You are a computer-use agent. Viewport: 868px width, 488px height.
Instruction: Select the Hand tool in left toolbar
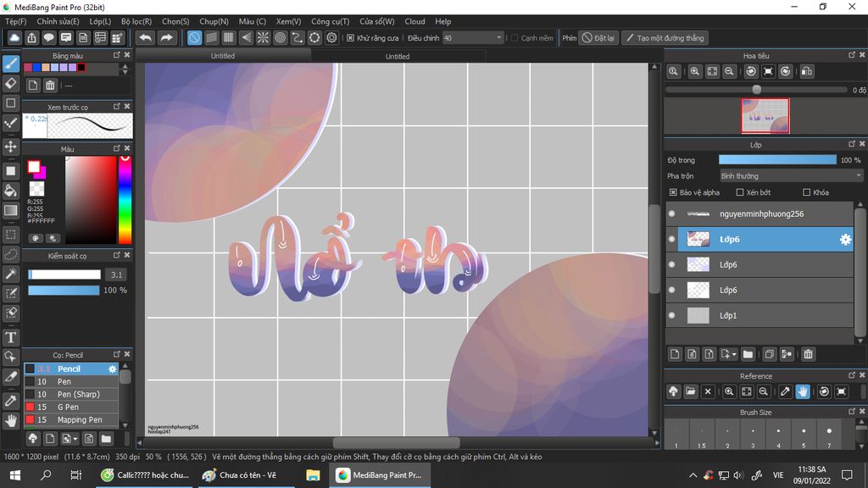coord(10,420)
